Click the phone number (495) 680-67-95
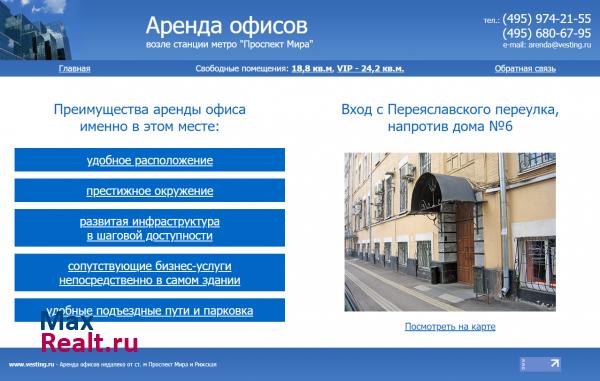This screenshot has height=381, width=600. 547,33
